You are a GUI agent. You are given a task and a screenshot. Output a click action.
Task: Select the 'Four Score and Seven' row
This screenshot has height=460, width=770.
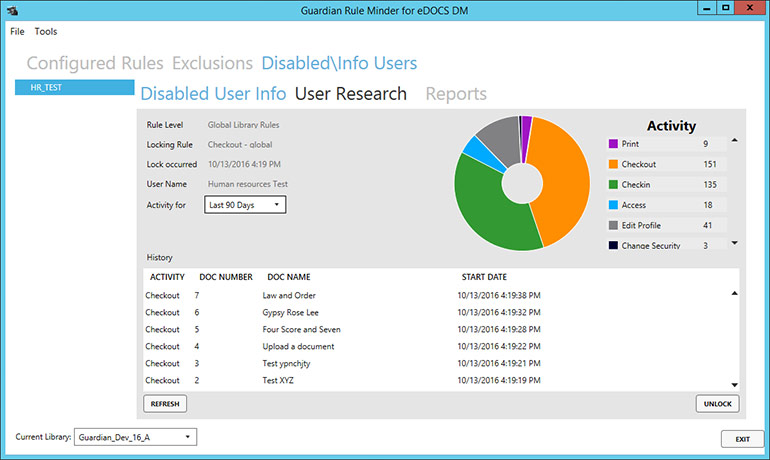coord(437,329)
